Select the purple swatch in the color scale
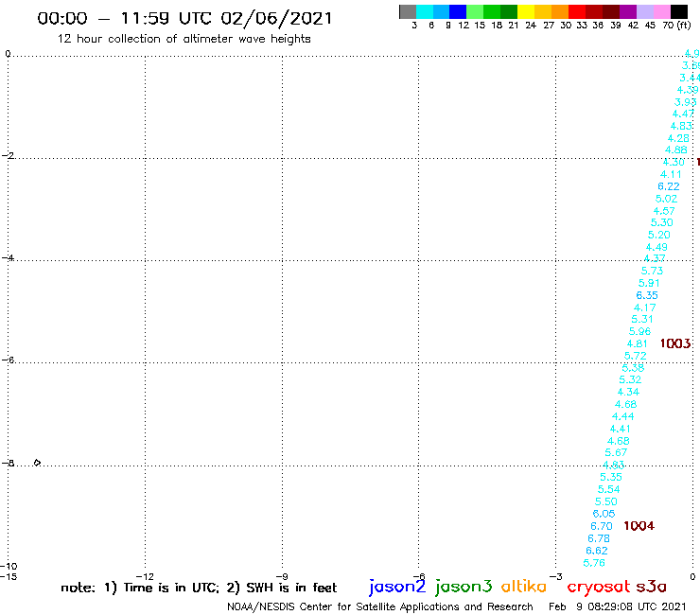 [x=628, y=11]
